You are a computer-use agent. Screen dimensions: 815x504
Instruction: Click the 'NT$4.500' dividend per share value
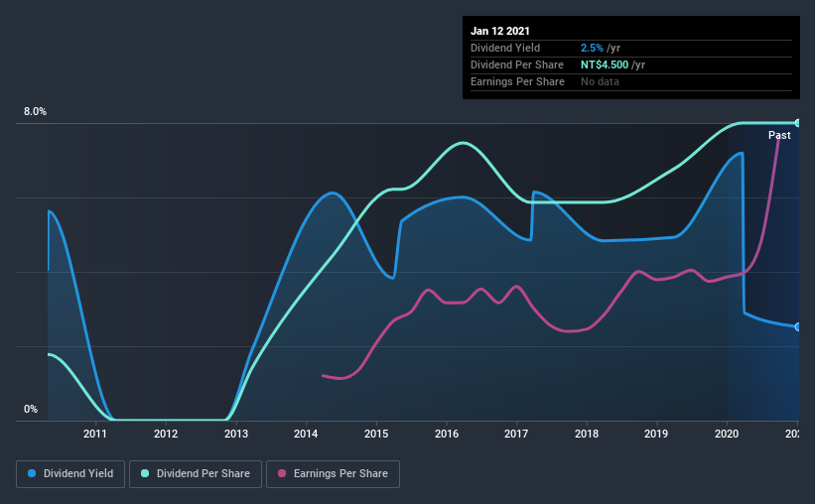(x=605, y=64)
